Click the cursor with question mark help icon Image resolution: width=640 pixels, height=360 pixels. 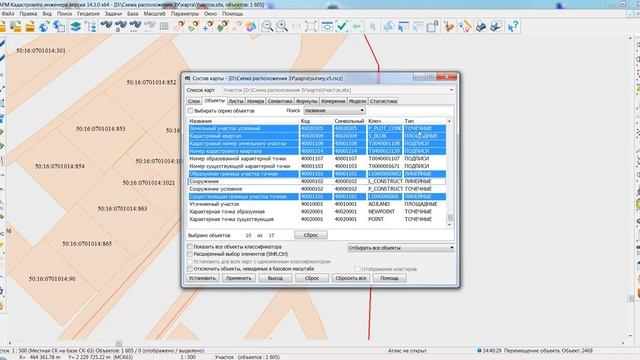[x=513, y=27]
